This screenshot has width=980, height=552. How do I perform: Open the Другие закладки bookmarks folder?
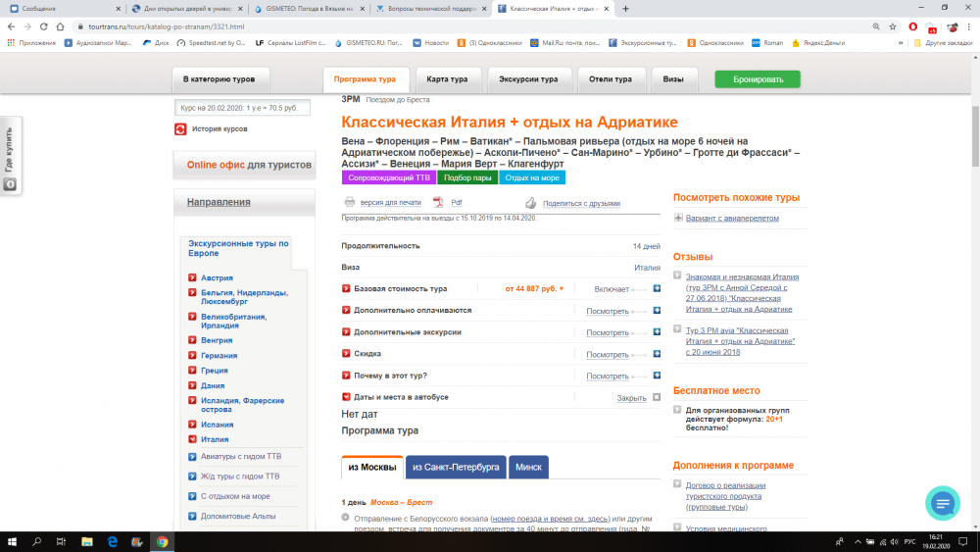pos(943,43)
